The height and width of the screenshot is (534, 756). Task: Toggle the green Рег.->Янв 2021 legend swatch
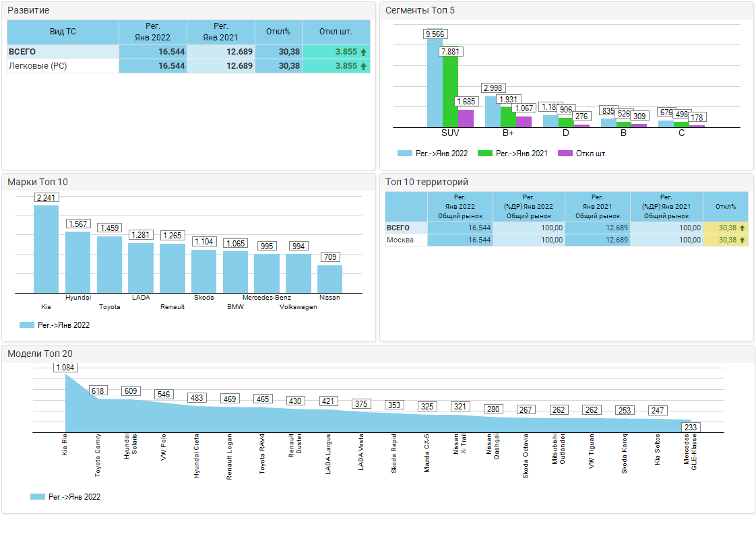click(484, 154)
